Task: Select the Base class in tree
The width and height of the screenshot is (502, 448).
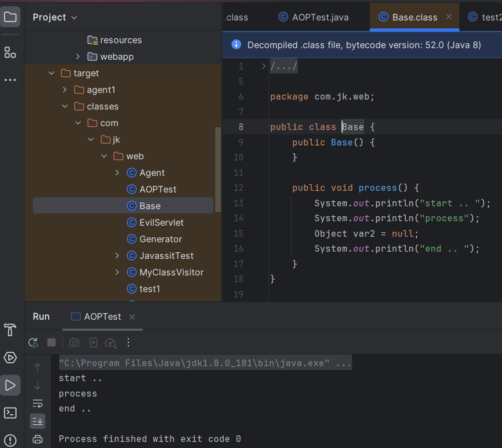Action: [x=123, y=206]
